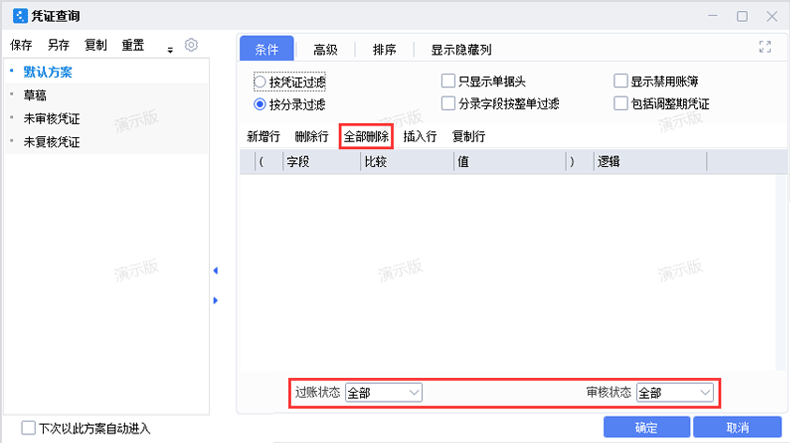Click the 比较 column header

click(408, 162)
